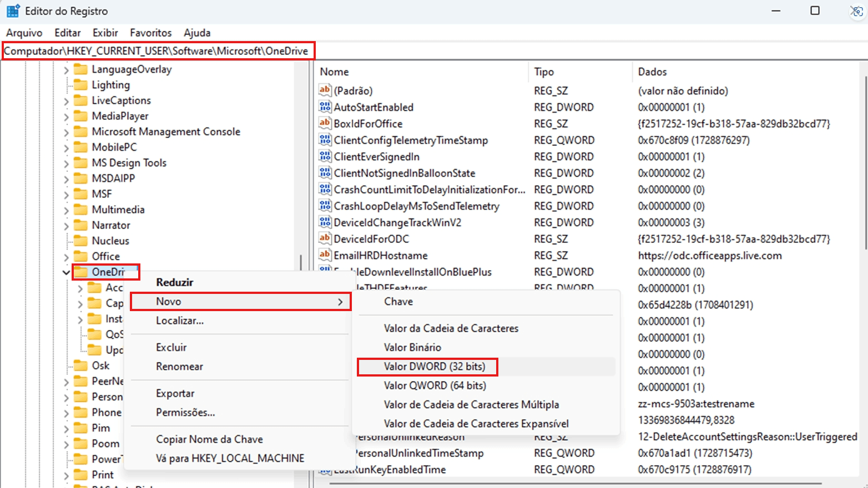Click the registry path address bar
The height and width of the screenshot is (488, 868).
click(434, 51)
